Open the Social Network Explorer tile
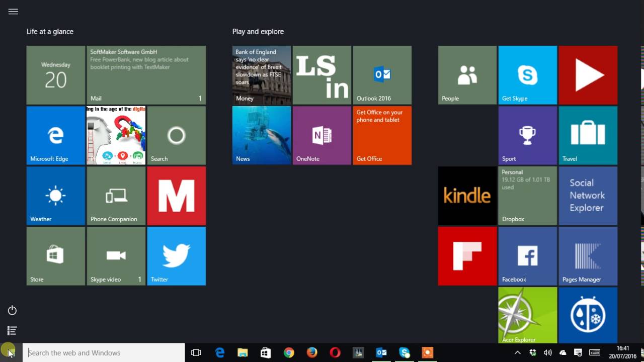 click(x=588, y=196)
